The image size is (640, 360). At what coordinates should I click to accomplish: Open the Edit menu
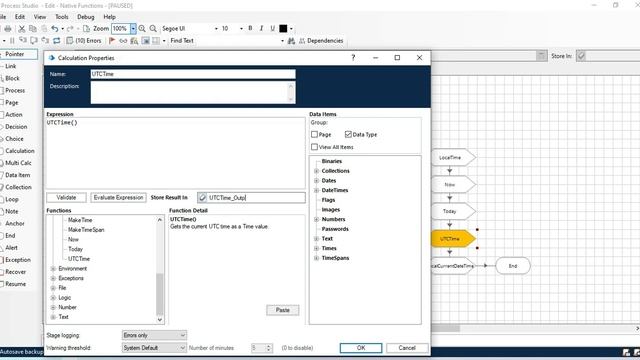pos(20,17)
